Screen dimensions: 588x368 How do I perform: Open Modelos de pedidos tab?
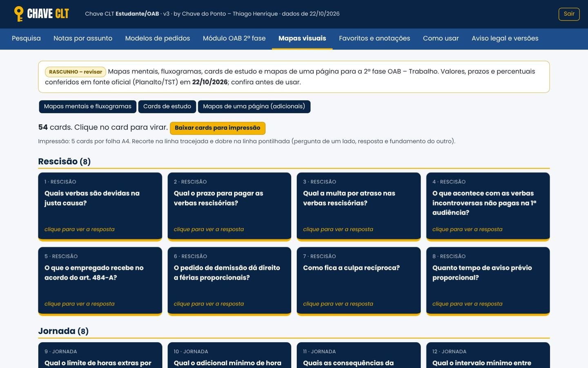coord(158,38)
